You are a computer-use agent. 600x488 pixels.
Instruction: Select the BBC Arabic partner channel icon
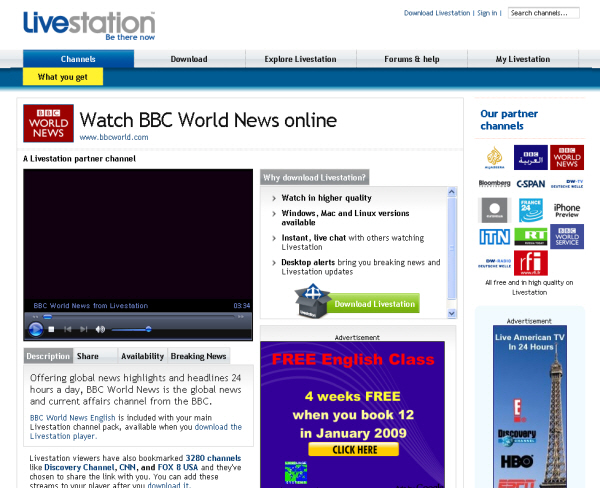[x=530, y=157]
